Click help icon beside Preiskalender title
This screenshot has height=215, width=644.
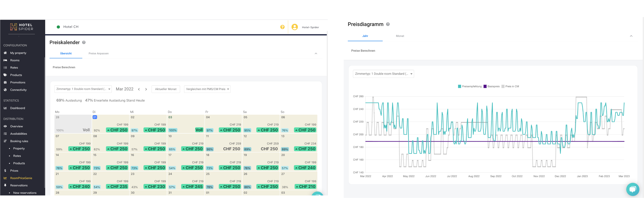pyautogui.click(x=84, y=42)
